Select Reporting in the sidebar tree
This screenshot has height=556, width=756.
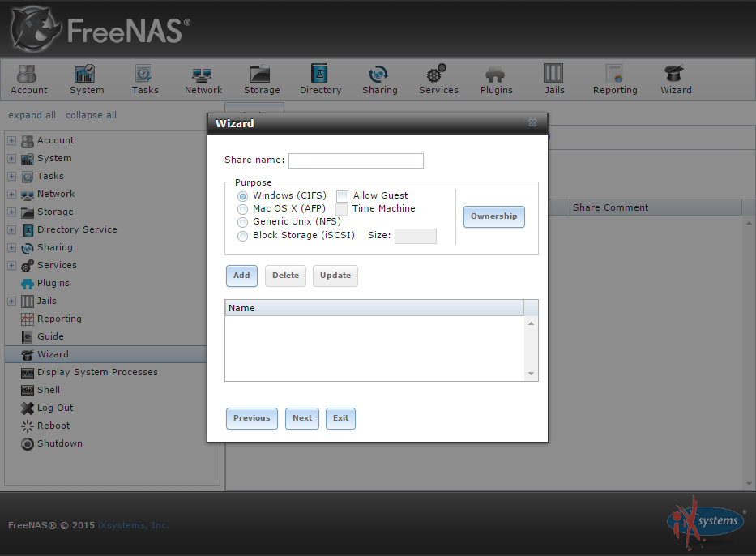[59, 319]
